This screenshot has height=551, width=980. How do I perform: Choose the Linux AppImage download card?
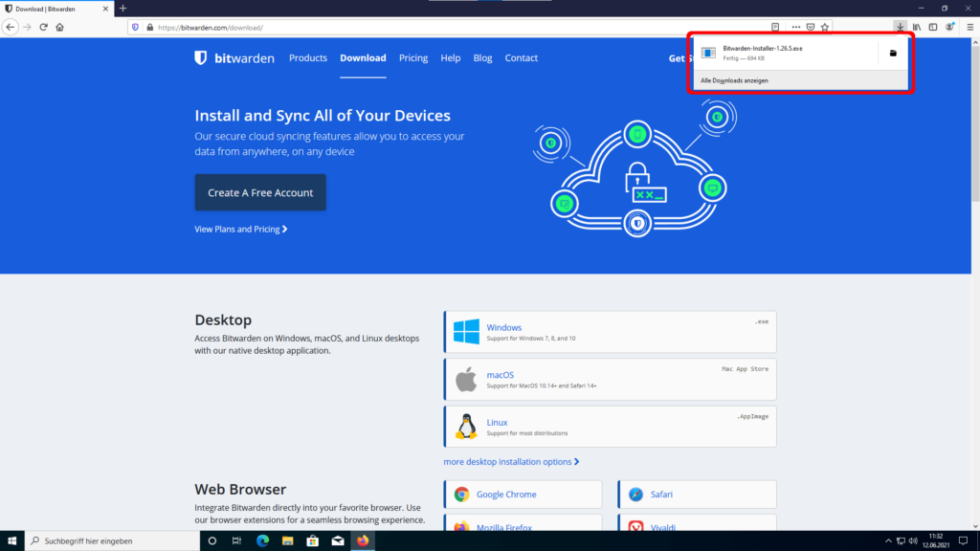[610, 427]
